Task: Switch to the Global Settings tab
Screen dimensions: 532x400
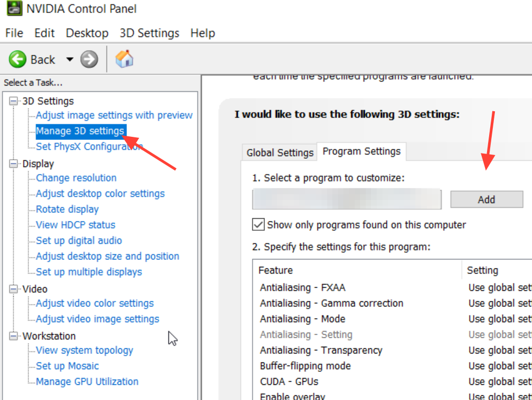Action: click(280, 152)
